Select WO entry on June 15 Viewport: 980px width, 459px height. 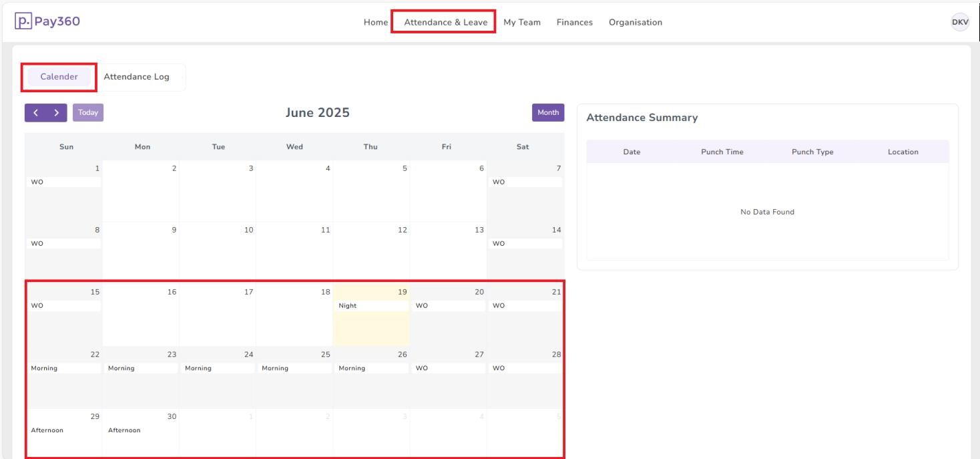click(64, 306)
